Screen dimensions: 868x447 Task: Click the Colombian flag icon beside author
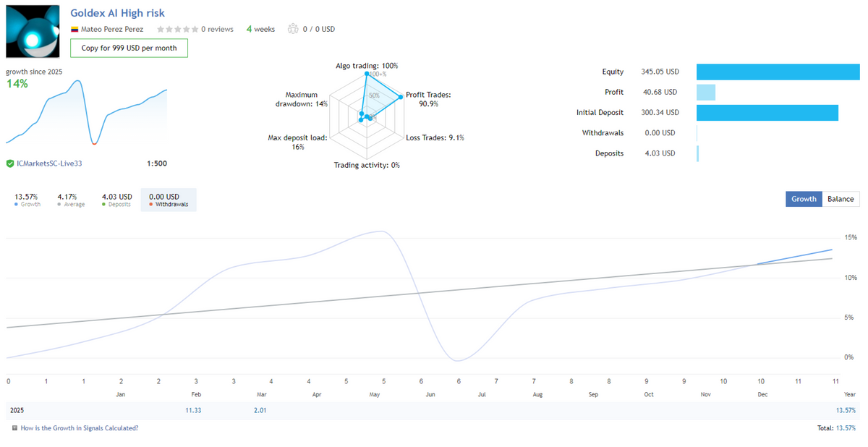[75, 30]
